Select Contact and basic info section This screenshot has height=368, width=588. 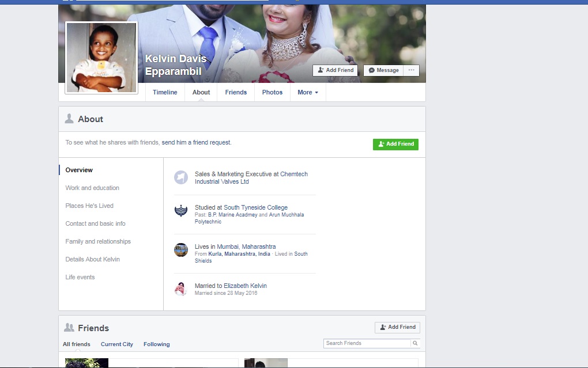pos(95,223)
